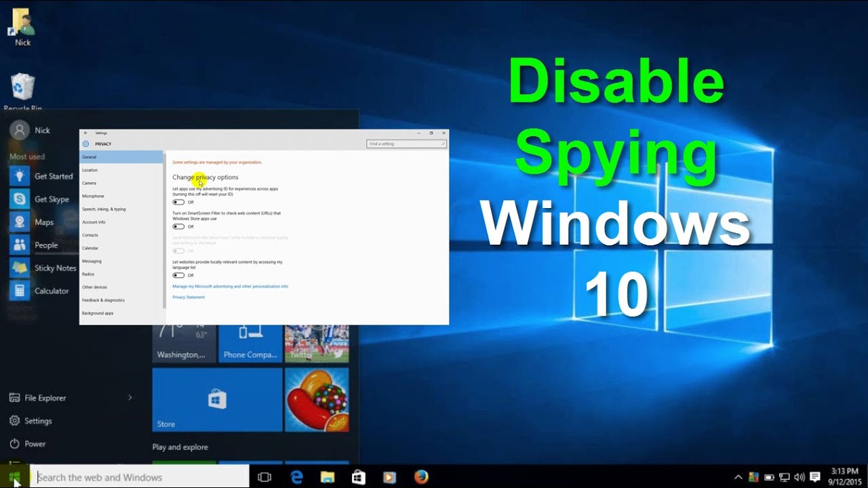Open the Store live tile
The width and height of the screenshot is (868, 488).
click(217, 400)
